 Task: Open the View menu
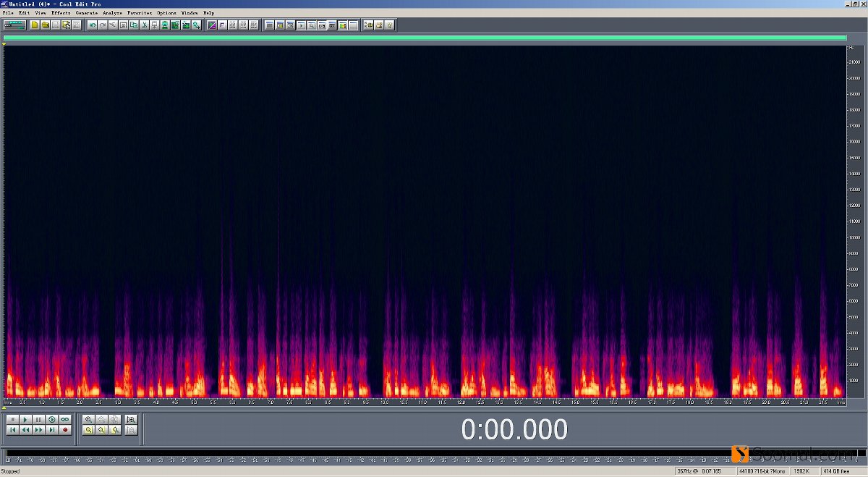pos(41,13)
